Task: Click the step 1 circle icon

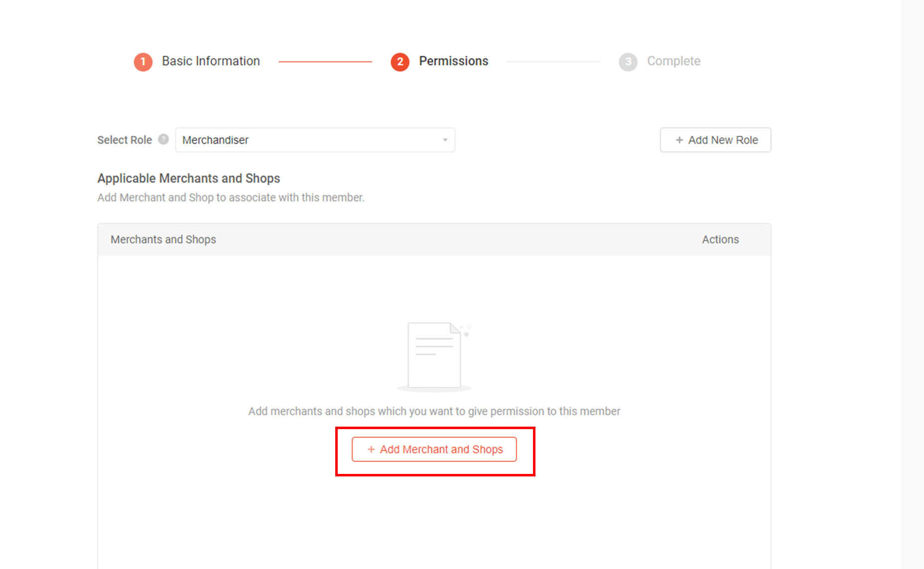Action: pyautogui.click(x=143, y=62)
